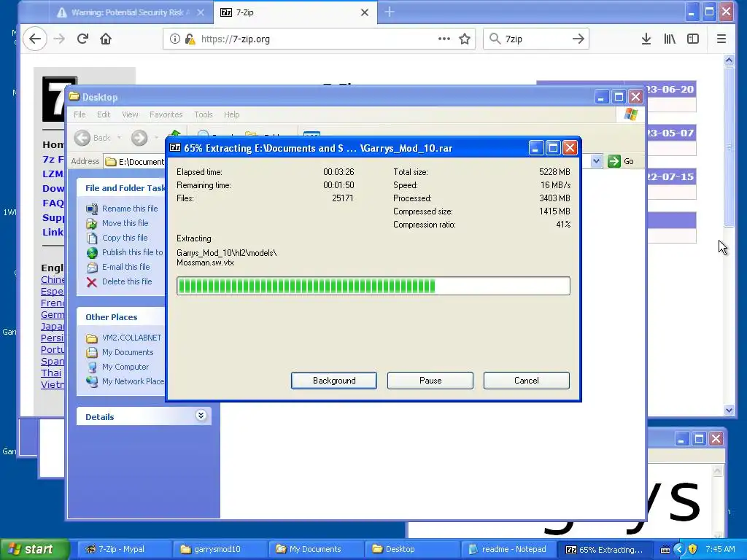Click the green extraction progress bar
747x560 pixels.
click(x=373, y=286)
